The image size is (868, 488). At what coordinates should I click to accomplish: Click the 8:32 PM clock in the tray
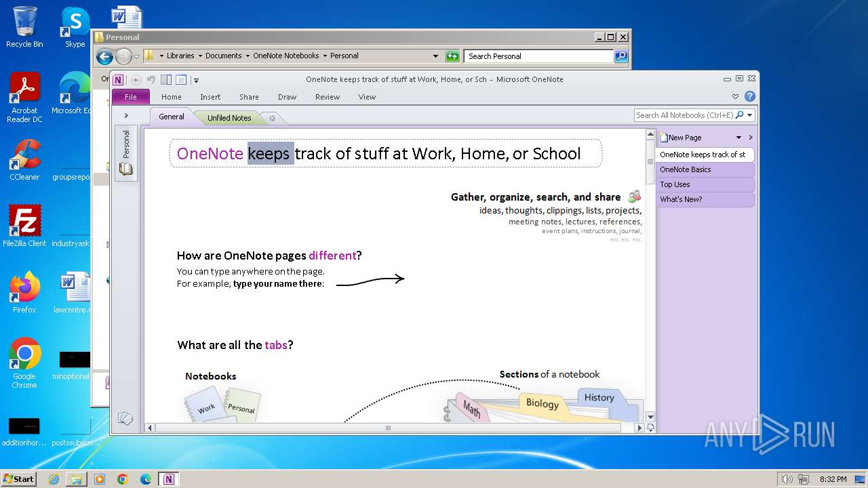pos(833,479)
